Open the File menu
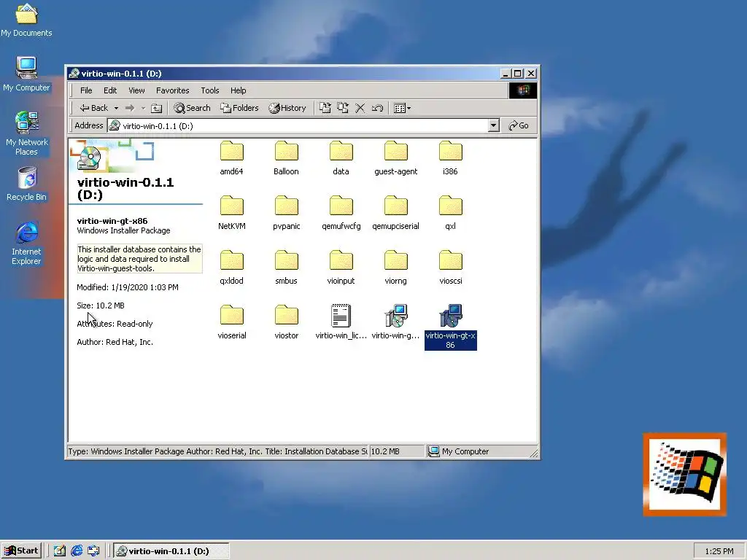Viewport: 747px width, 560px height. (86, 90)
